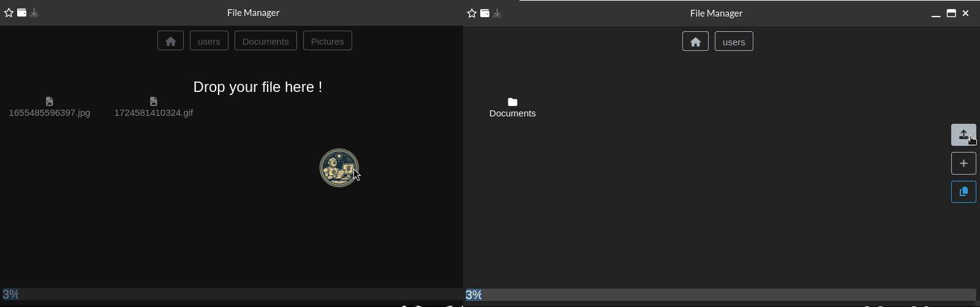Click the round astronaut image being dragged

click(x=339, y=167)
